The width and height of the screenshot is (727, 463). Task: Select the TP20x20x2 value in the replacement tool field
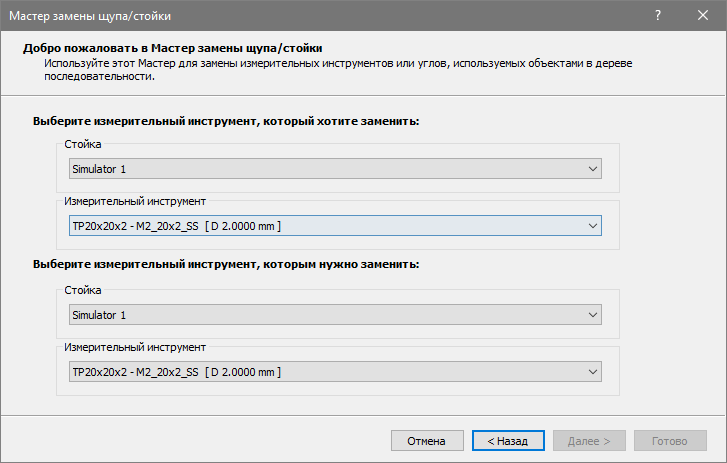175,373
